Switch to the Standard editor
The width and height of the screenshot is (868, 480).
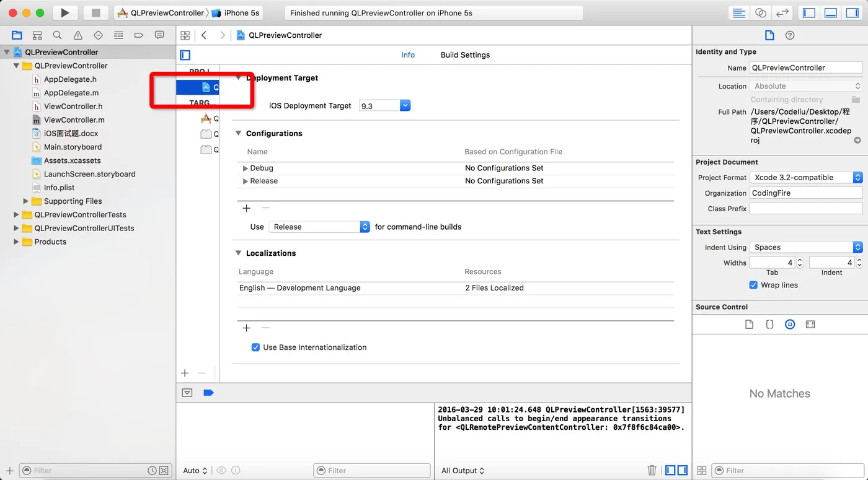[738, 12]
